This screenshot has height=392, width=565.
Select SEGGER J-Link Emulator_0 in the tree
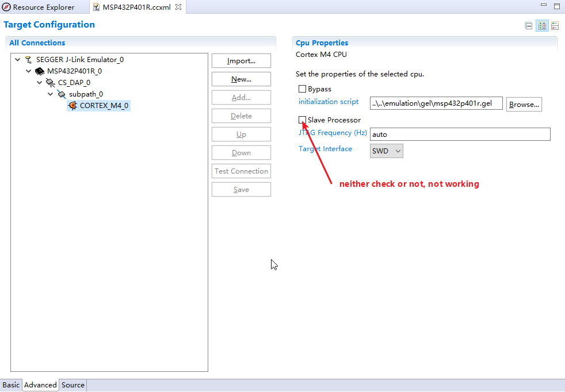click(x=79, y=60)
